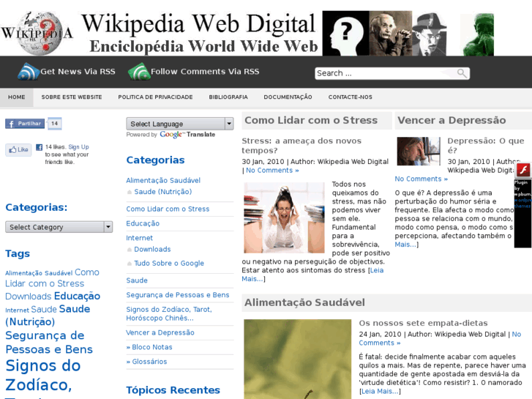Screen dimensions: 532x399
Task: Open the Select Language dropdown
Action: point(180,124)
